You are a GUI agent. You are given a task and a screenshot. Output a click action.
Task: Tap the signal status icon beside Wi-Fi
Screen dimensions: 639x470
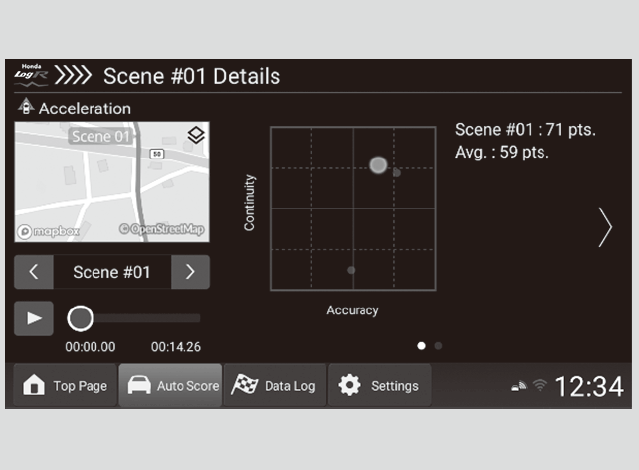[x=518, y=386]
